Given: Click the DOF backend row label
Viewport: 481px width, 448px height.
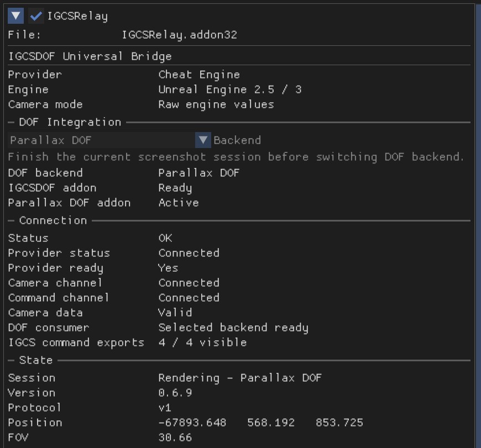Looking at the screenshot, I should coord(45,173).
